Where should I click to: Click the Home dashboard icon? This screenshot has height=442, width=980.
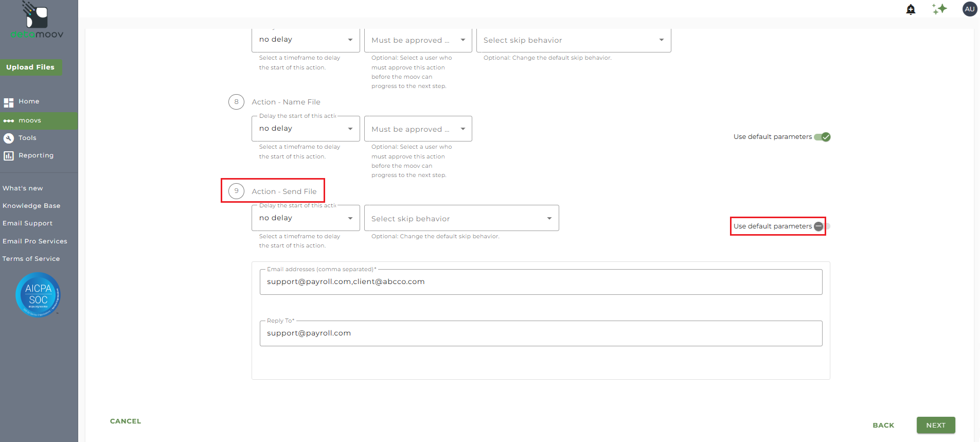(x=9, y=102)
